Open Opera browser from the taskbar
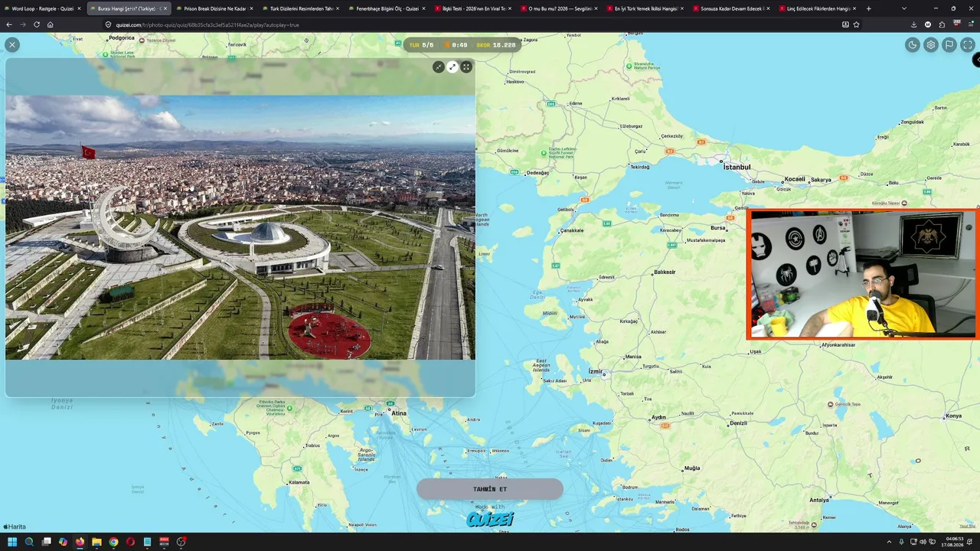Image resolution: width=980 pixels, height=551 pixels. click(130, 542)
